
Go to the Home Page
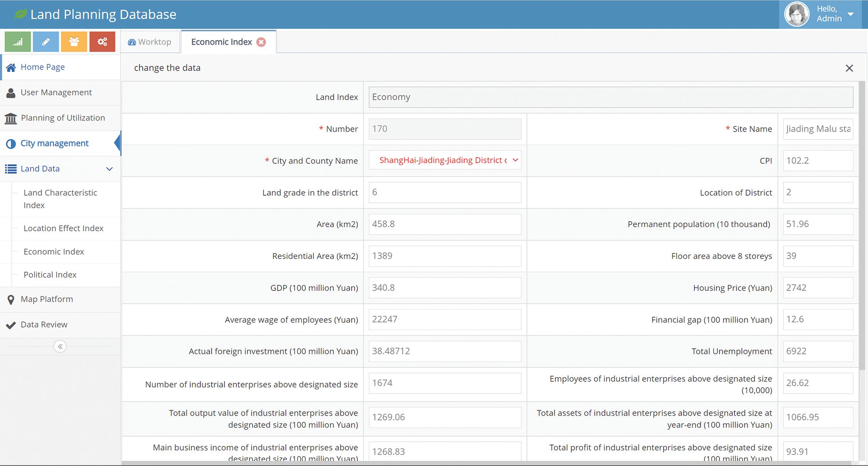coord(42,67)
